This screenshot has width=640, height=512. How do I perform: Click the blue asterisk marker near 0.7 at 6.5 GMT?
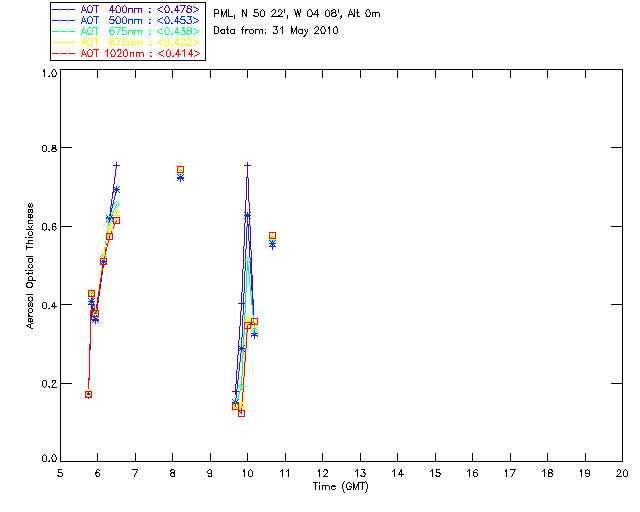(x=116, y=189)
